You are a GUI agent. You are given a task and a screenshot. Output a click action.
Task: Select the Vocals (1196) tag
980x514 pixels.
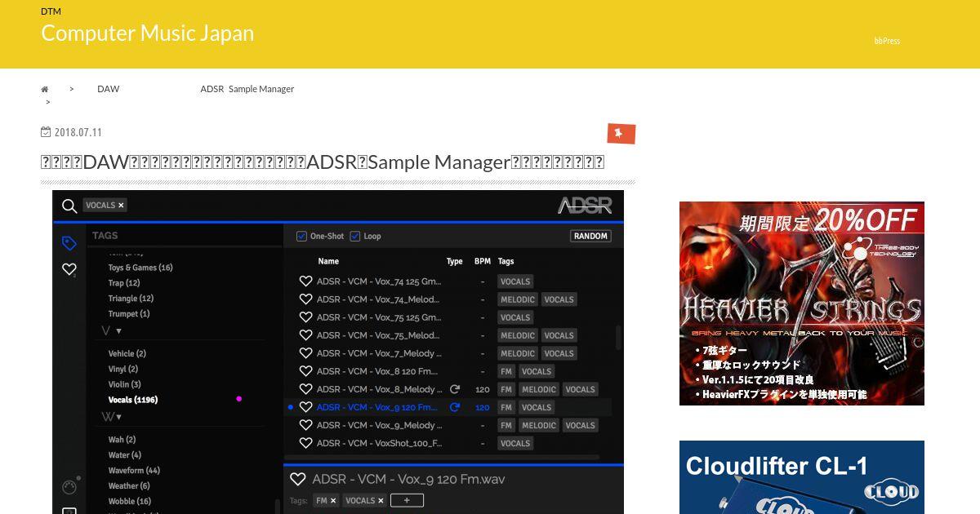coord(133,400)
